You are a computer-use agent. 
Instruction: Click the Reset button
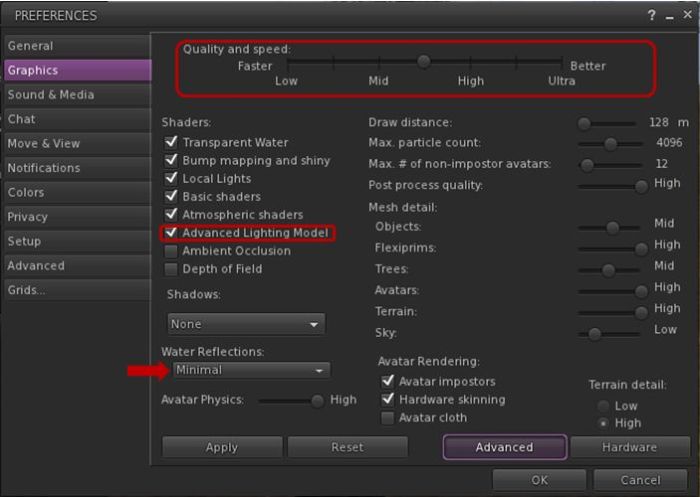347,447
